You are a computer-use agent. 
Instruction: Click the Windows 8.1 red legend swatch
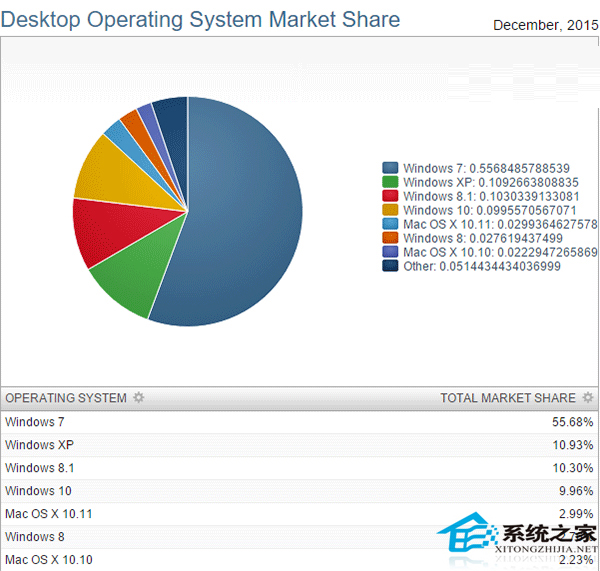pyautogui.click(x=390, y=196)
